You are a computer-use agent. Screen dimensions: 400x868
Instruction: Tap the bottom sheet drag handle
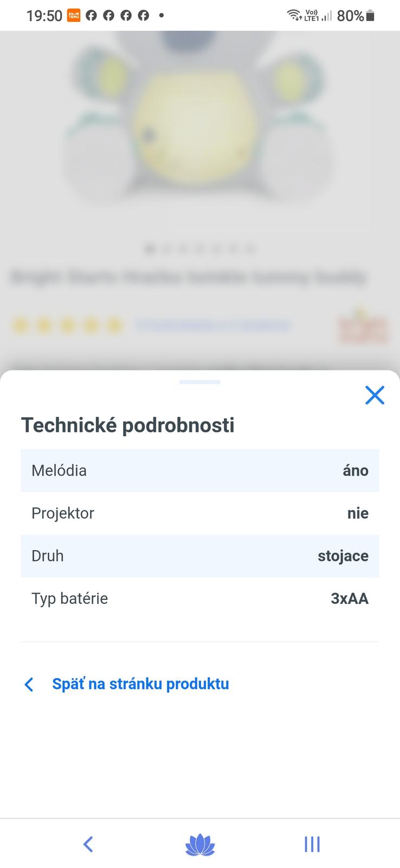coord(199,382)
